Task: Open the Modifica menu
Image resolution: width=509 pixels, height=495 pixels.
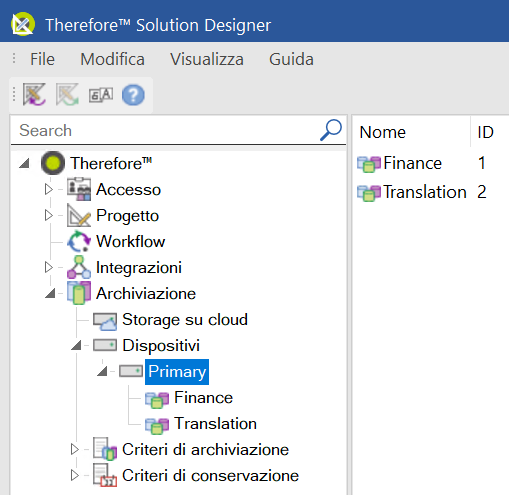Action: (112, 59)
